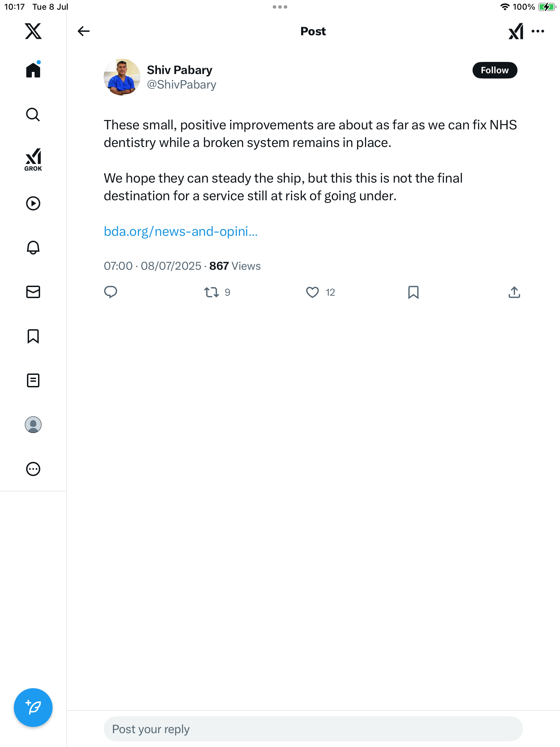The height and width of the screenshot is (747, 560).
Task: Like the post with the heart
Action: pos(312,293)
